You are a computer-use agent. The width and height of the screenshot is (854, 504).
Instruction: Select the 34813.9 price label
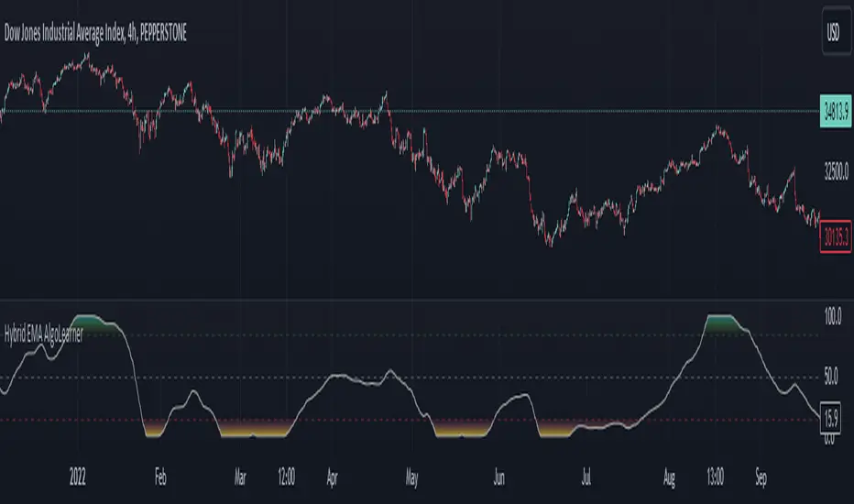point(836,111)
